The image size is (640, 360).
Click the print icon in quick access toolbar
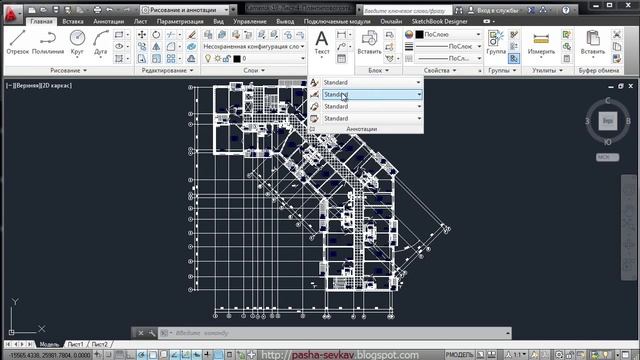pyautogui.click(x=97, y=9)
